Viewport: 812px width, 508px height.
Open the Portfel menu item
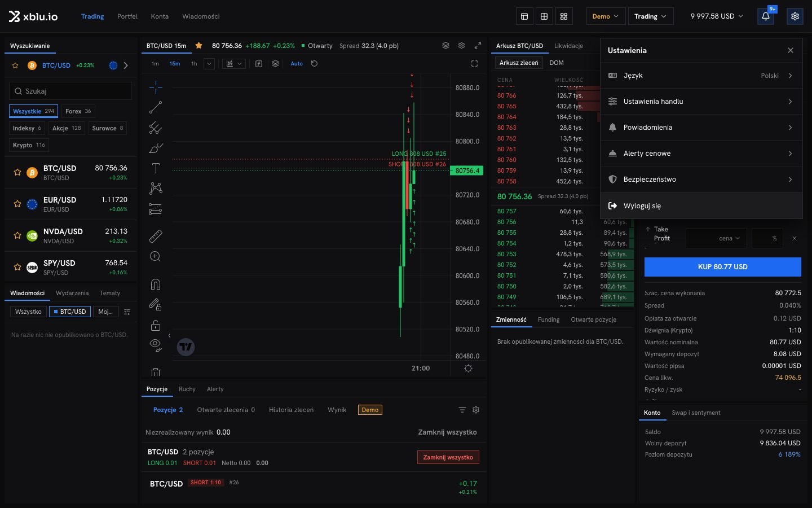pyautogui.click(x=127, y=16)
